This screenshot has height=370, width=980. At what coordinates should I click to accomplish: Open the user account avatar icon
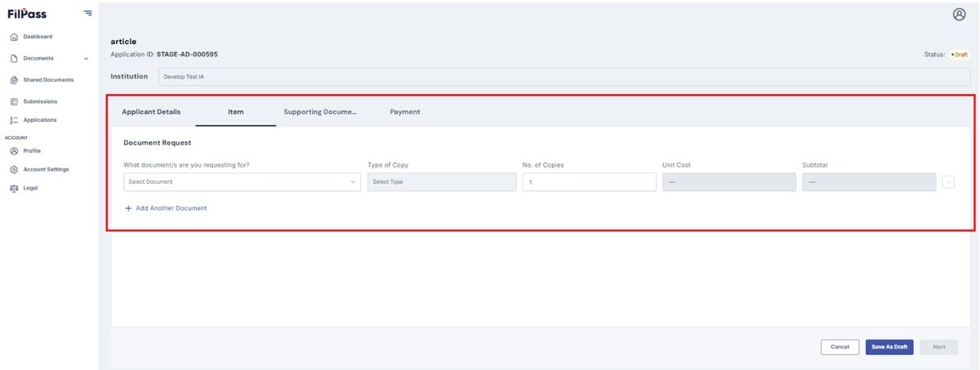[x=959, y=14]
